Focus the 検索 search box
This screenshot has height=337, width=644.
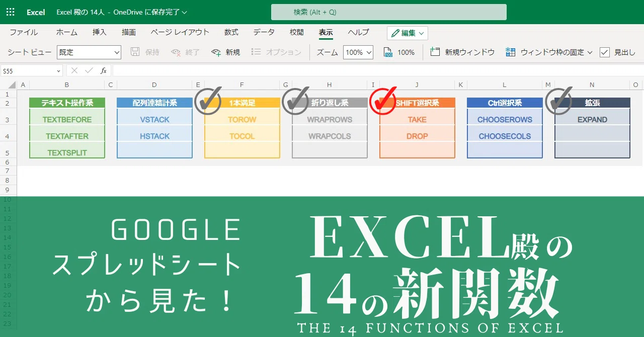click(x=388, y=12)
